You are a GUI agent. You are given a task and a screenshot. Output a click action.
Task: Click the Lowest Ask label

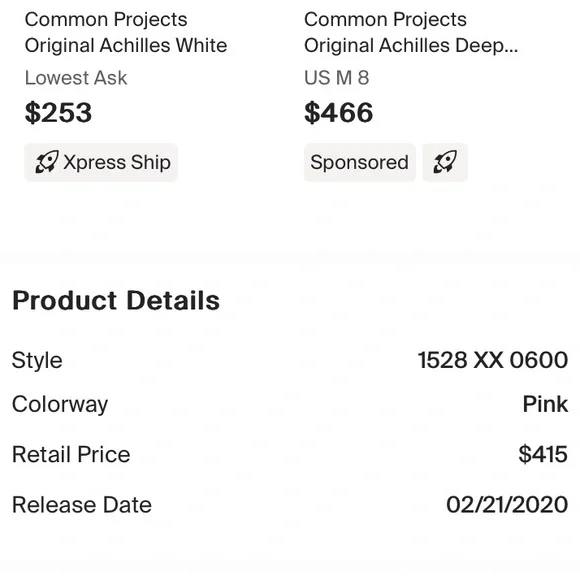(76, 78)
